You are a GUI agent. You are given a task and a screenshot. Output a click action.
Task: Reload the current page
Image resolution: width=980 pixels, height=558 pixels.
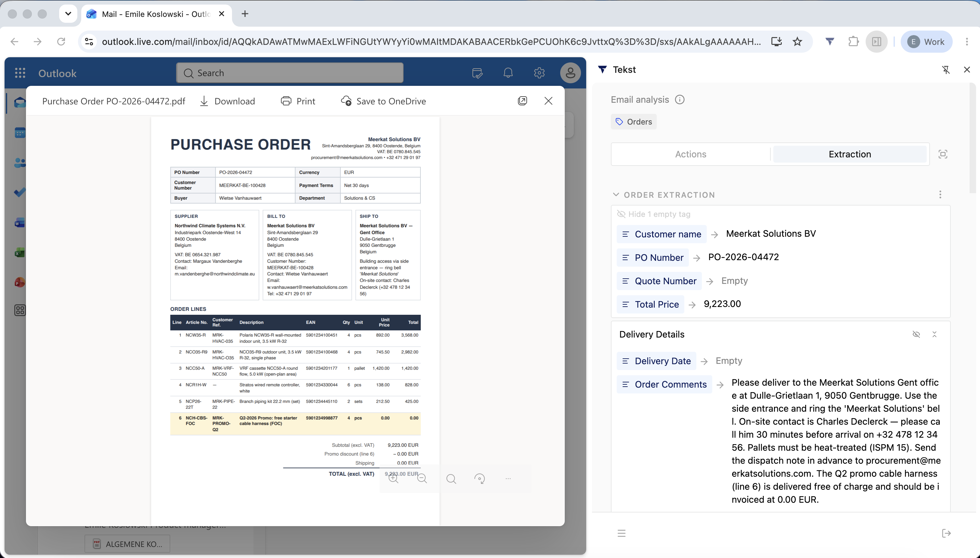click(x=61, y=41)
